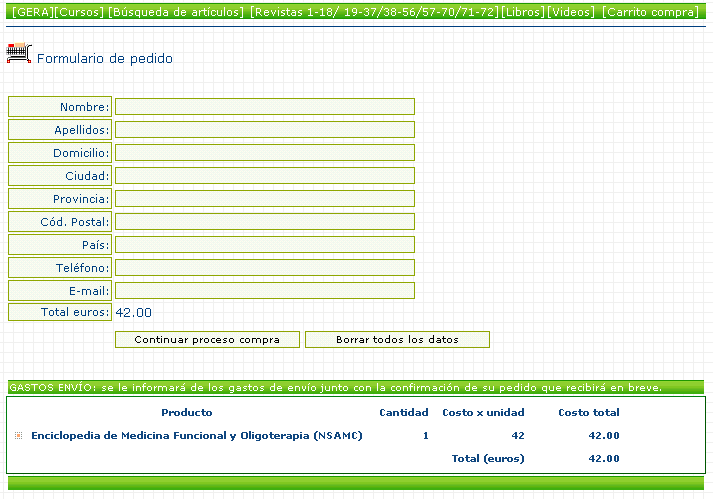The image size is (713, 499).
Task: Select the Cantidad column header
Action: pyautogui.click(x=404, y=413)
